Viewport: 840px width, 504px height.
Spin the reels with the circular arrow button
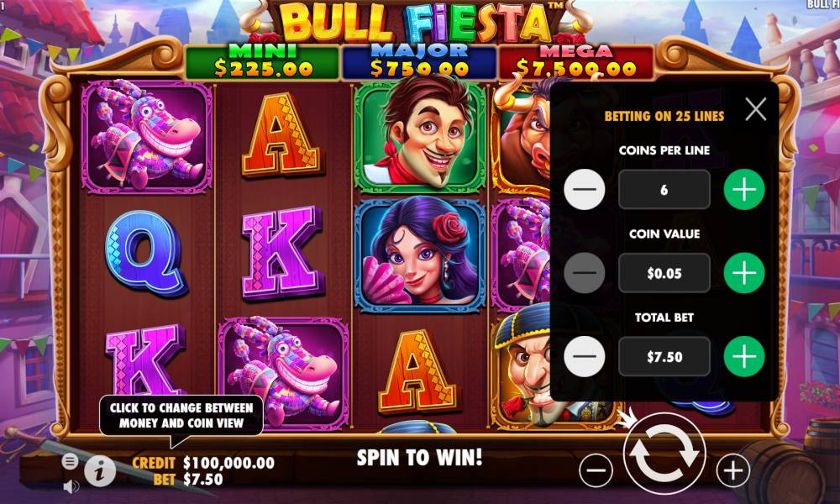664,453
